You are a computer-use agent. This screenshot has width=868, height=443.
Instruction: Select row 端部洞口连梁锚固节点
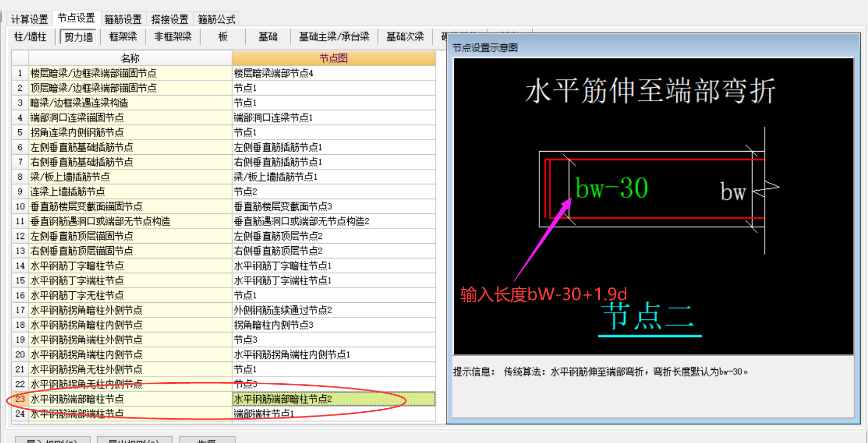(130, 117)
